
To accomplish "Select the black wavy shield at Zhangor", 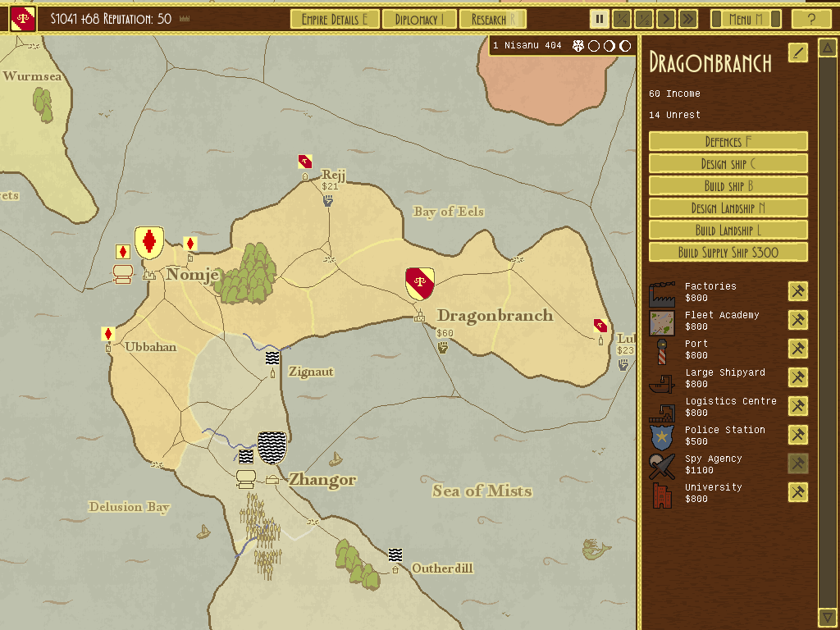I will [x=272, y=448].
